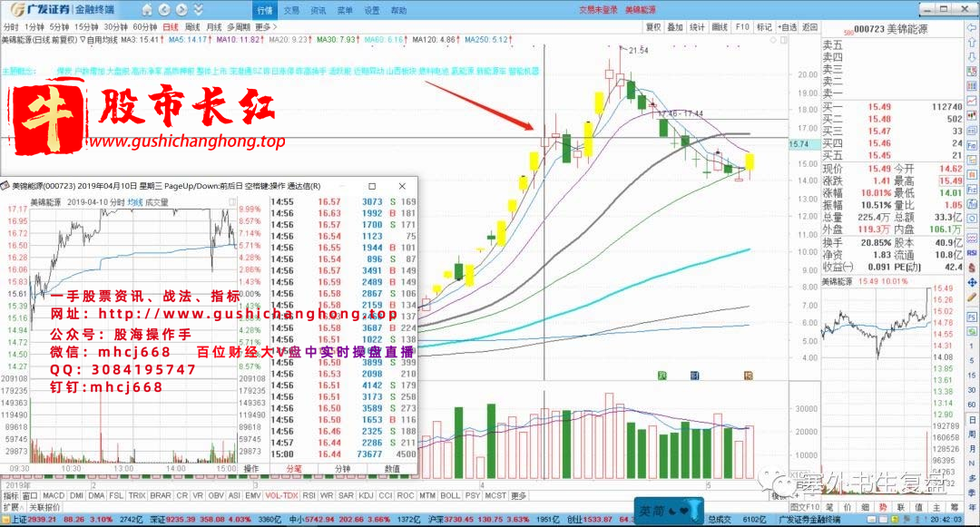Expand 更多 period options

coord(266,27)
